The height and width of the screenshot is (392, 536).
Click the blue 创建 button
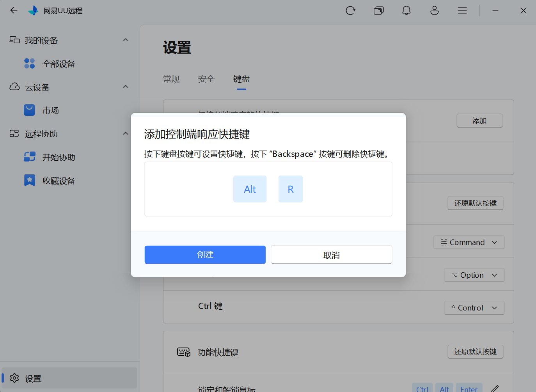click(205, 255)
